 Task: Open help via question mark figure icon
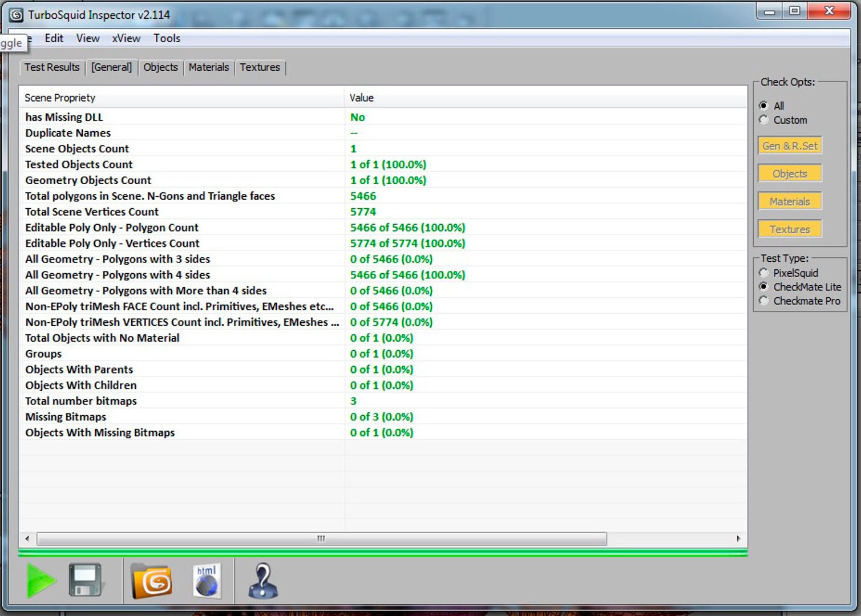[263, 581]
